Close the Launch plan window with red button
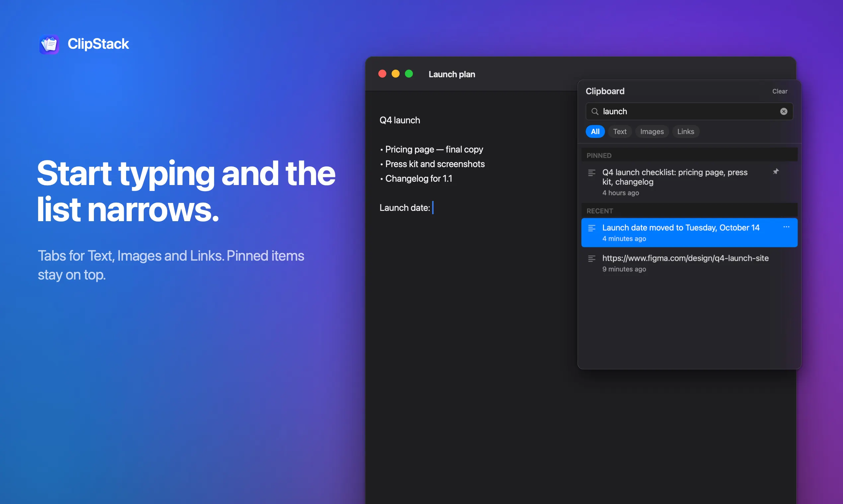The height and width of the screenshot is (504, 843). [382, 74]
